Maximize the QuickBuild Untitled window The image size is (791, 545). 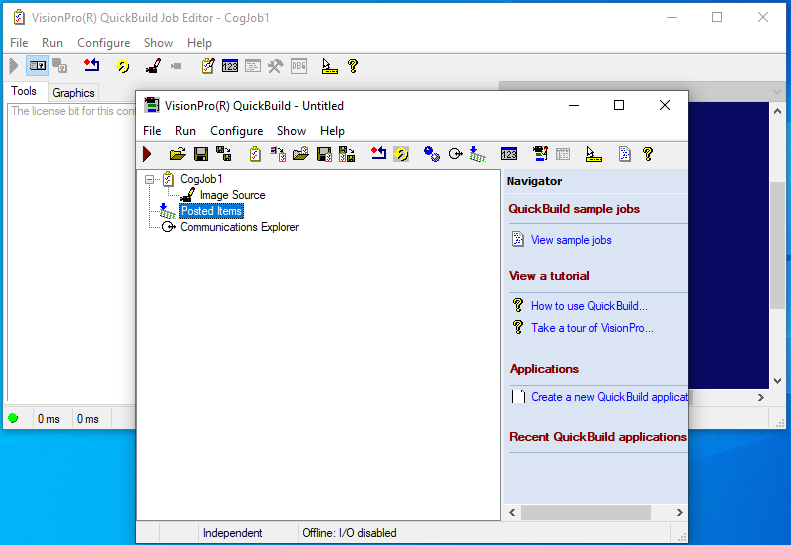(619, 105)
